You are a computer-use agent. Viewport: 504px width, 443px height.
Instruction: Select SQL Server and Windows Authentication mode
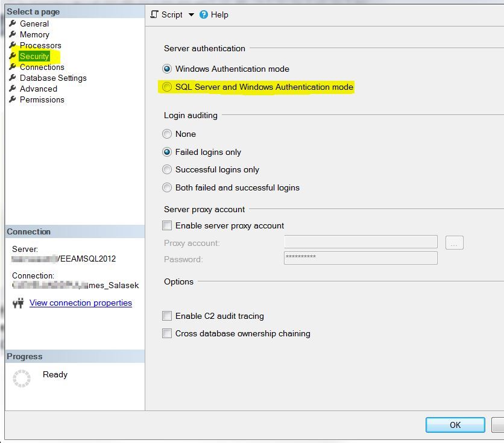coord(167,87)
